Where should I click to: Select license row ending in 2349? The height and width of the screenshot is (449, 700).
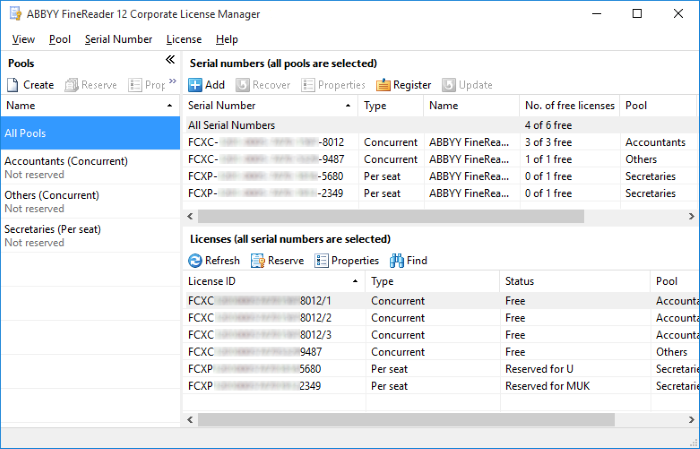tap(441, 386)
